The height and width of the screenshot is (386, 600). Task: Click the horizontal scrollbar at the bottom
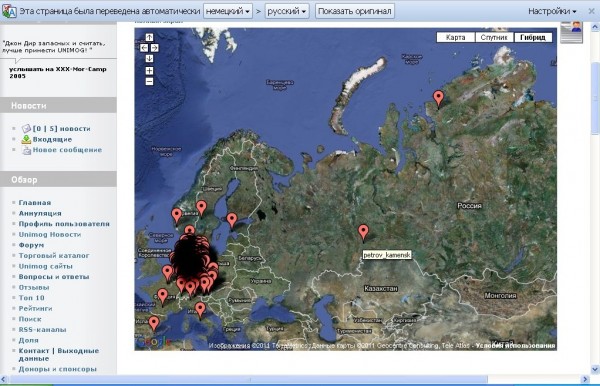coord(249,379)
